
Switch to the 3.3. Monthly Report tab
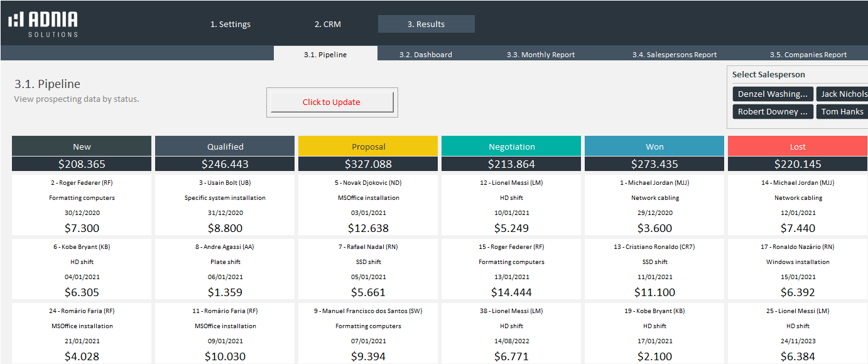[x=540, y=55]
